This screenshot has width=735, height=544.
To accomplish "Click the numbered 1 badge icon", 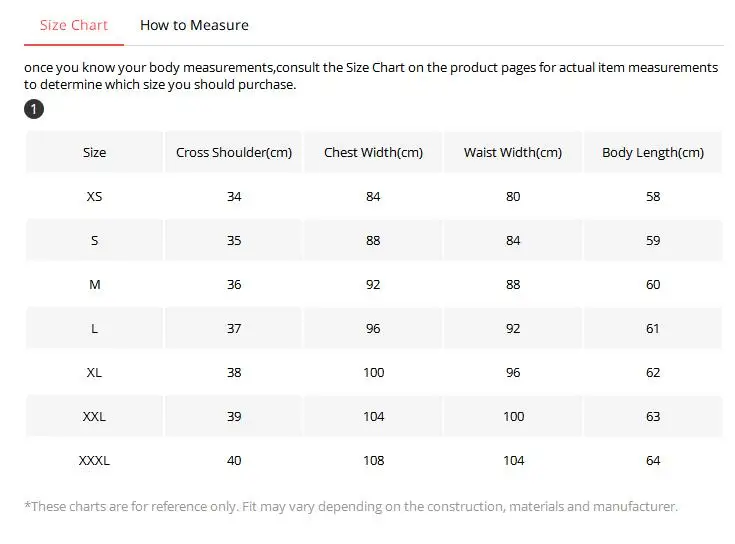I will point(34,108).
